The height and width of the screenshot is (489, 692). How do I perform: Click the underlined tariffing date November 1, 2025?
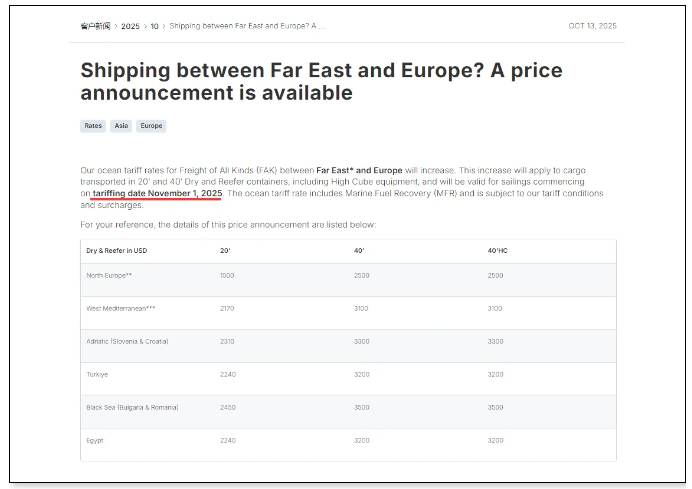pos(157,193)
